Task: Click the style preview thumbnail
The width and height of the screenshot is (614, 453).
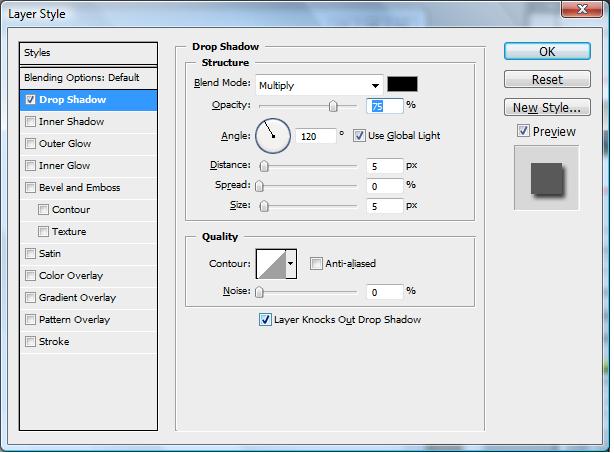Action: (546, 178)
